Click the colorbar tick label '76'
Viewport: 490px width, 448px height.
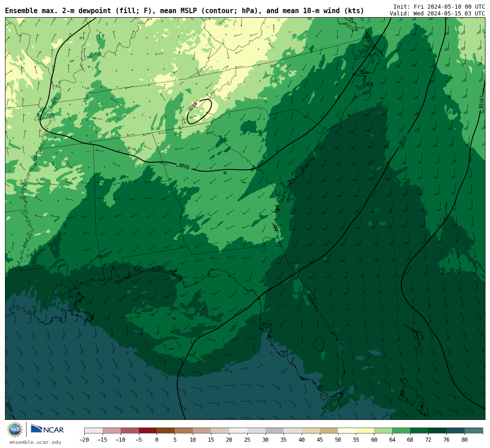pyautogui.click(x=446, y=439)
